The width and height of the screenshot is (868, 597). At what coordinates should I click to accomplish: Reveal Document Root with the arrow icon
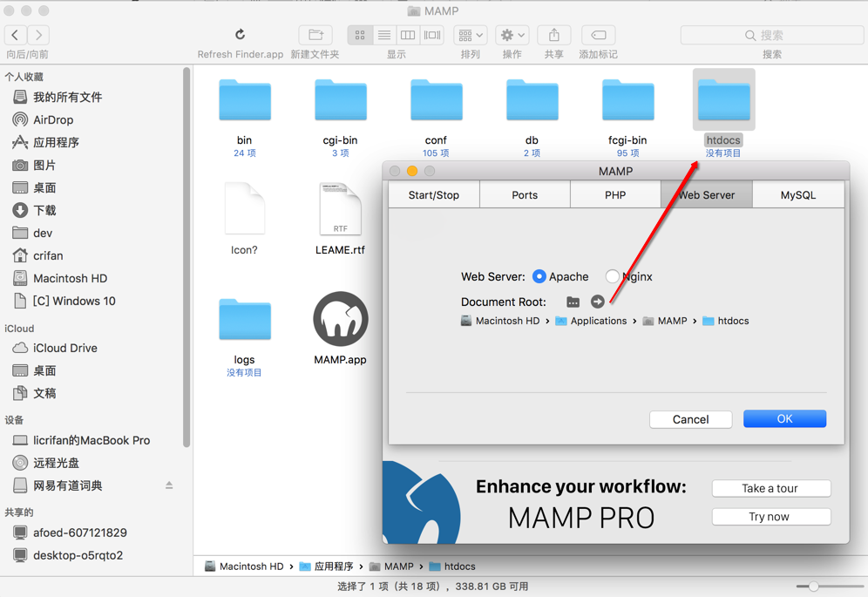597,302
